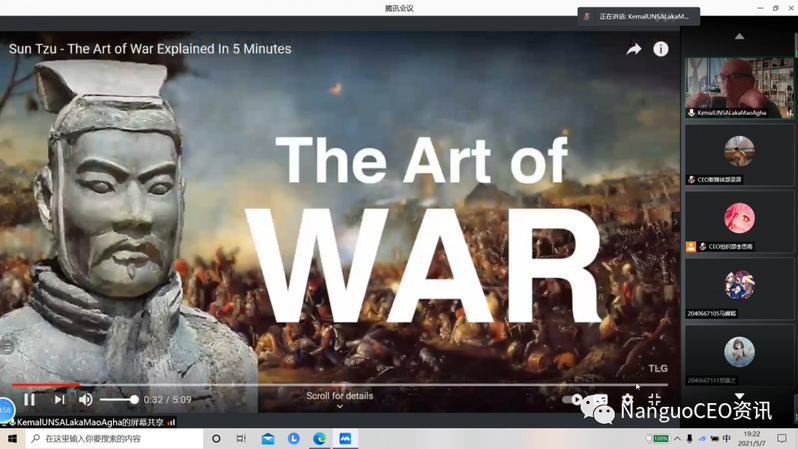Select participant tile labeled 2040667105
This screenshot has width=798, height=449.
(739, 289)
